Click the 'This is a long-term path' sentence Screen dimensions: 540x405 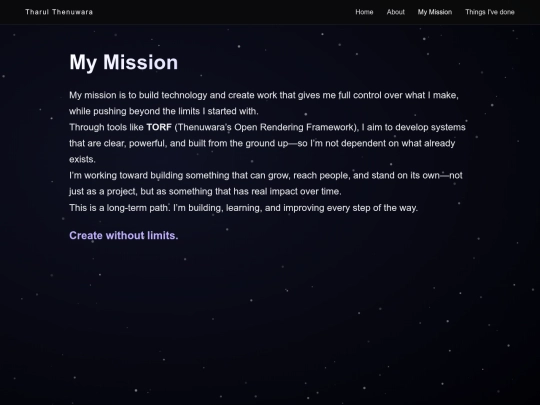tap(119, 208)
